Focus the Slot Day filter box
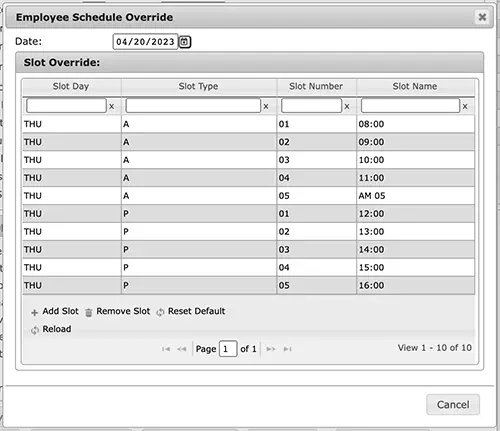The height and width of the screenshot is (431, 500). [66, 106]
